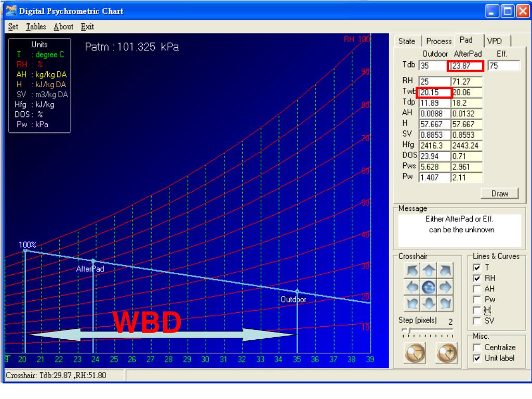Enable the SV lines checkbox
The height and width of the screenshot is (399, 532).
pyautogui.click(x=477, y=321)
